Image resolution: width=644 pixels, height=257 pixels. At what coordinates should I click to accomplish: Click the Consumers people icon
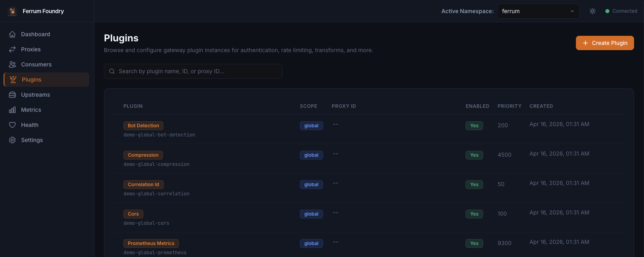click(12, 64)
